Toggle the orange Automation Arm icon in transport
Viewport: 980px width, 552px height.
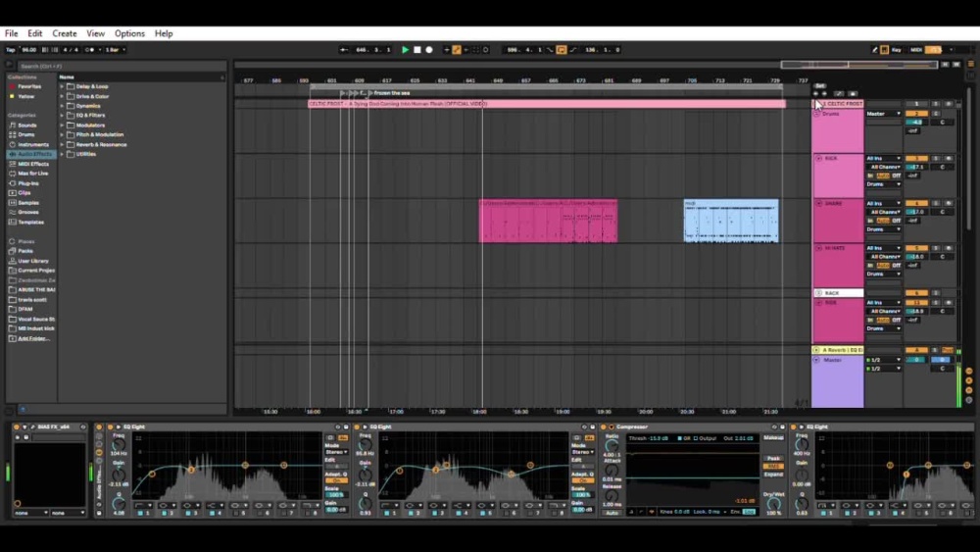pos(457,50)
